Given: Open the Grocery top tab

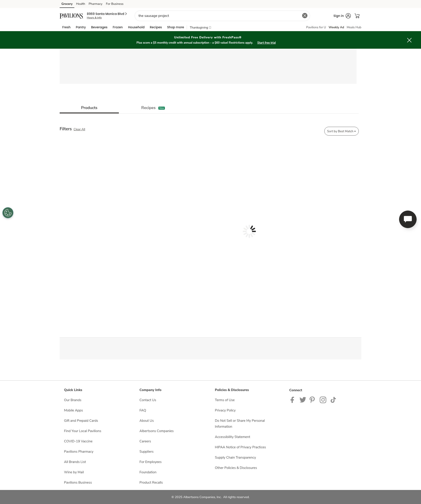Looking at the screenshot, I should click(67, 4).
